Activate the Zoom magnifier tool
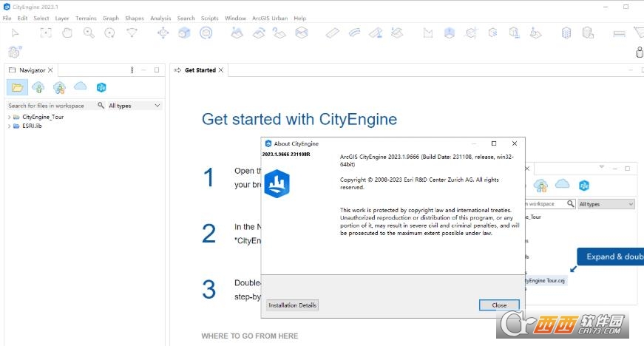644x346 pixels. (89, 33)
